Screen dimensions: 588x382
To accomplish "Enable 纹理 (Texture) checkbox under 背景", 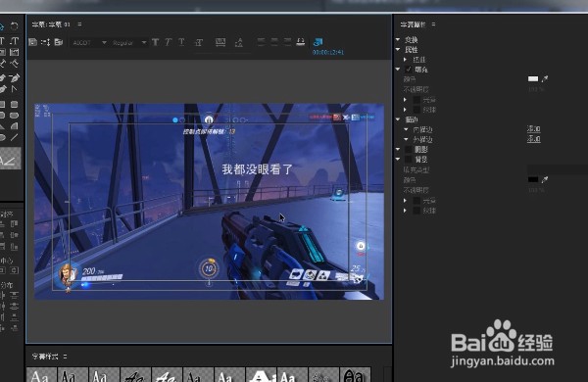I will tap(416, 211).
